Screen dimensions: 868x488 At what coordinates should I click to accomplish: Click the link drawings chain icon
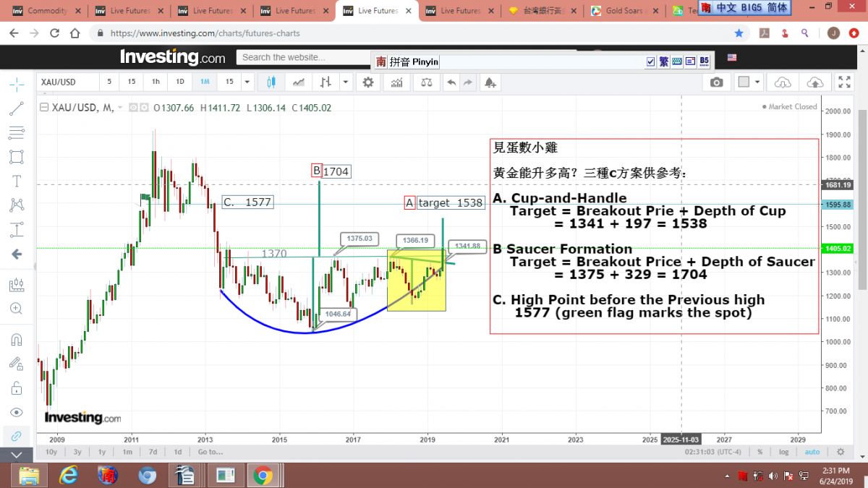(x=16, y=436)
